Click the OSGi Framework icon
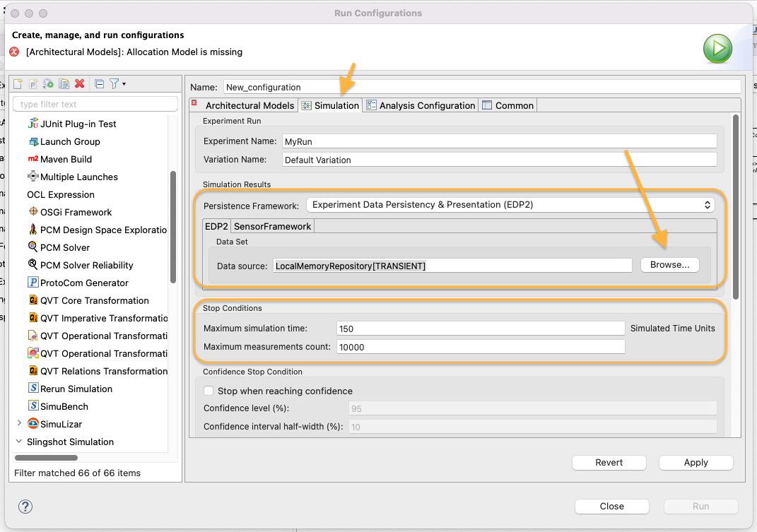 tap(33, 211)
